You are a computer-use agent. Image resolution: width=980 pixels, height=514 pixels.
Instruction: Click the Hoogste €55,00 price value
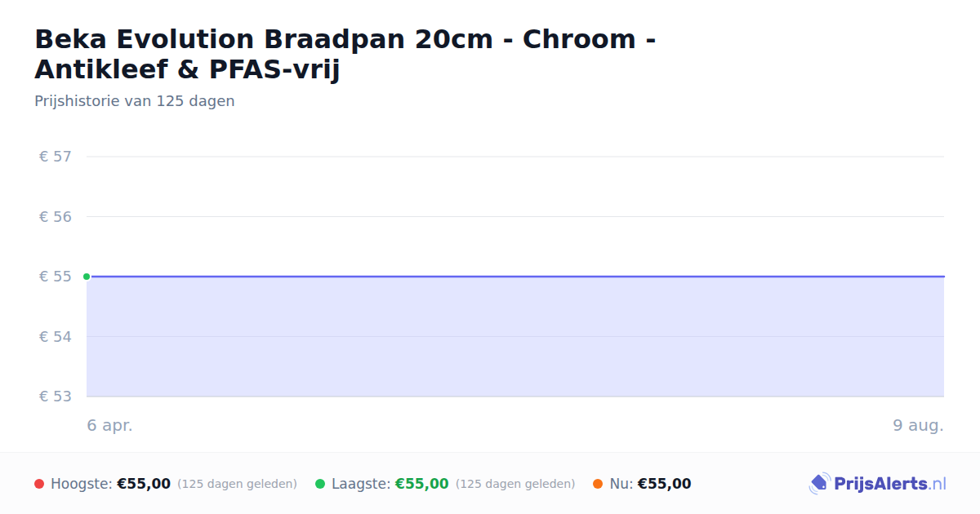(144, 484)
